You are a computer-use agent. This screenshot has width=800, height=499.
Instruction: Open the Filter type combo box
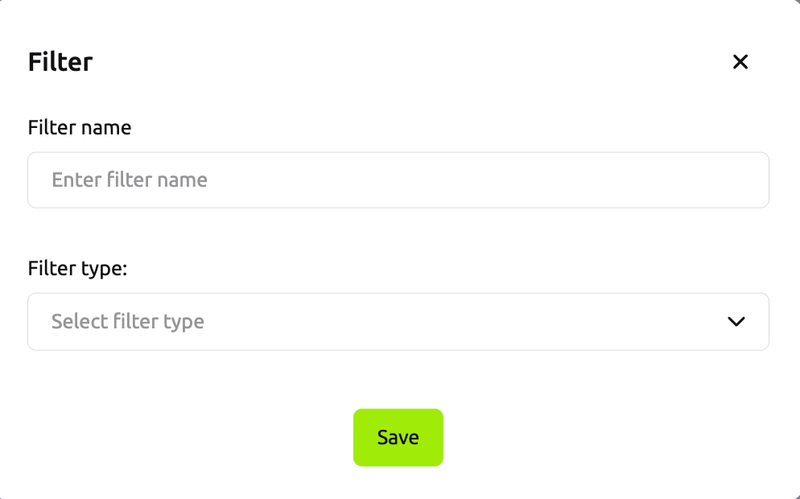coord(398,321)
